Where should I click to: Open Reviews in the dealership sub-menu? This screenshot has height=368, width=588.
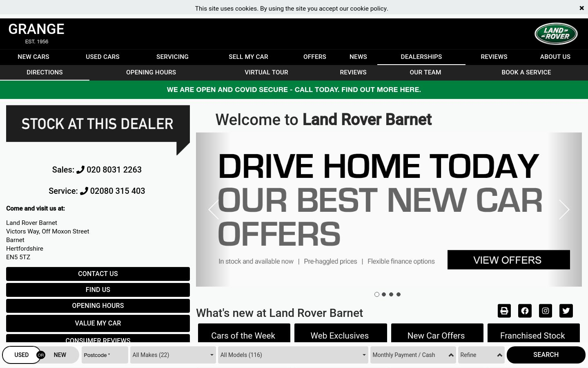[353, 72]
